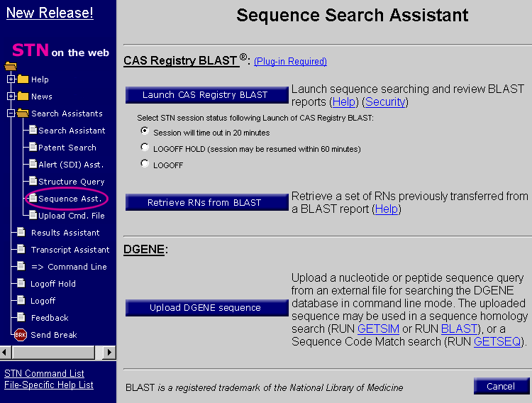Select the LOGOFF HOLD radio option

(145, 147)
